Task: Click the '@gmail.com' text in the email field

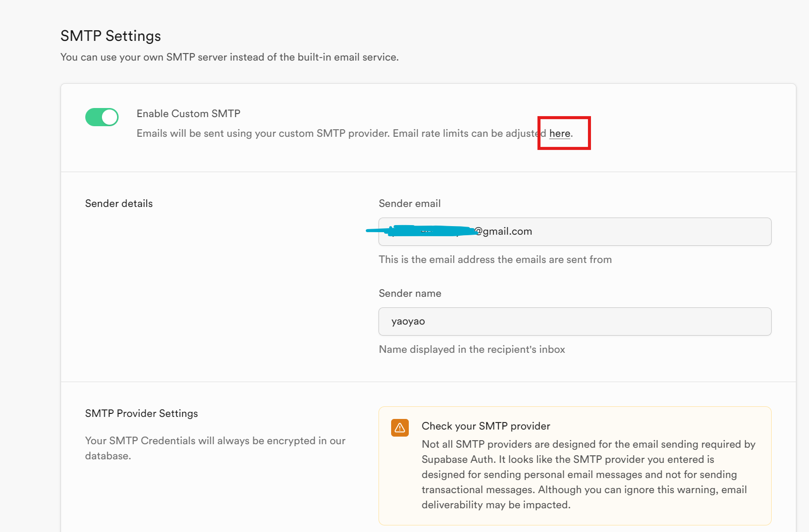Action: 504,232
